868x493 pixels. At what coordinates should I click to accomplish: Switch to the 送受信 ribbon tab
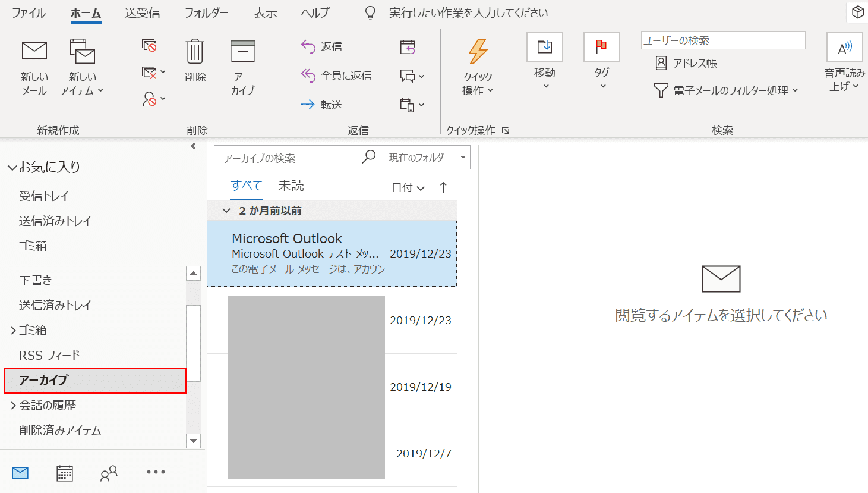click(x=142, y=12)
